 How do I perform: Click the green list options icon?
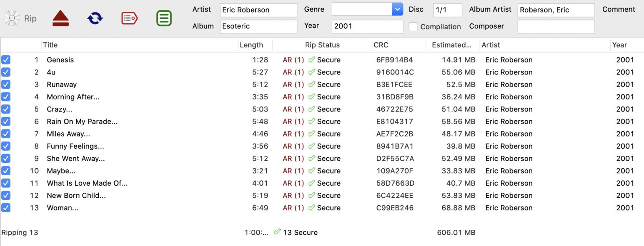pos(164,18)
